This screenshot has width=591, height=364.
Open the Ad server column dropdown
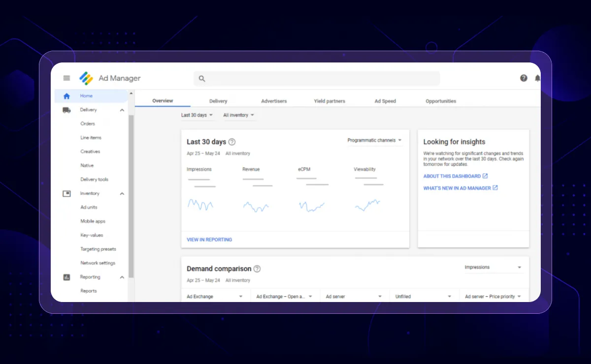pyautogui.click(x=354, y=297)
